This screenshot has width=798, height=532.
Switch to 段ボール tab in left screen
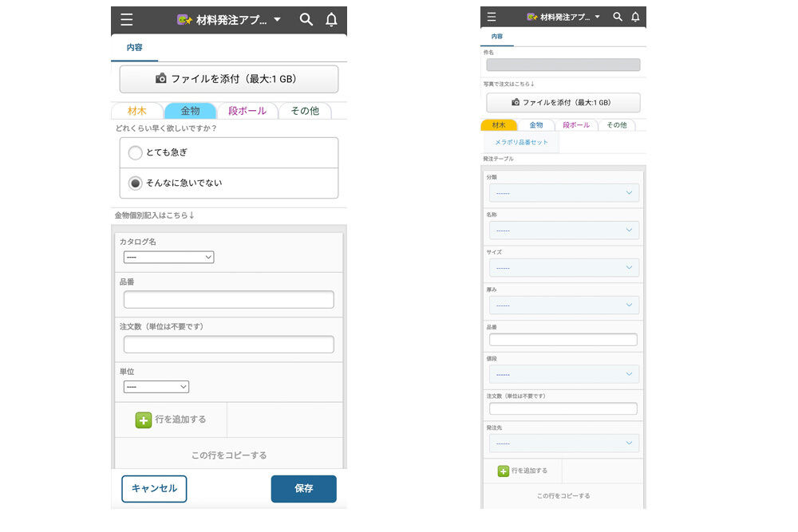click(x=247, y=111)
